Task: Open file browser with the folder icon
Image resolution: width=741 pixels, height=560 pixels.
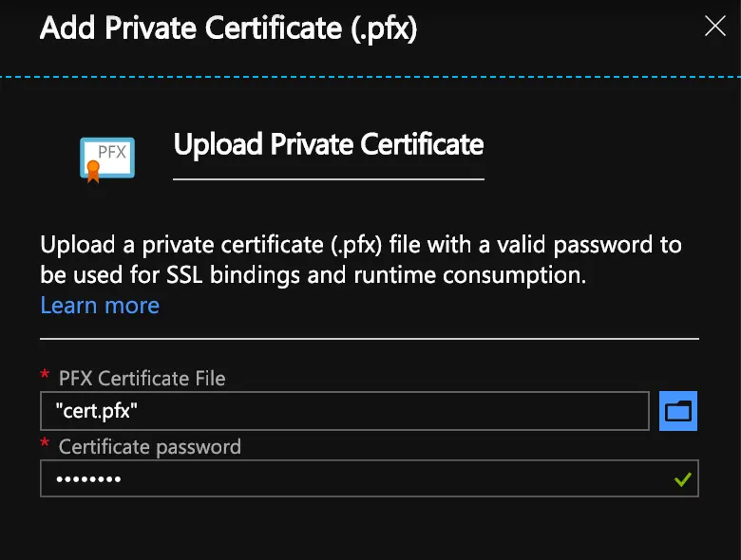Action: coord(678,411)
